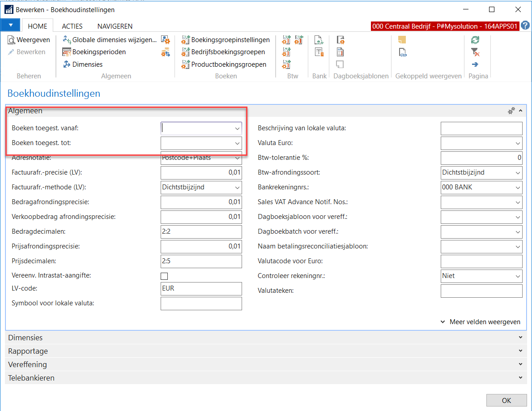Click the blue arrow icon in Pagina group
The height and width of the screenshot is (411, 532).
[475, 64]
